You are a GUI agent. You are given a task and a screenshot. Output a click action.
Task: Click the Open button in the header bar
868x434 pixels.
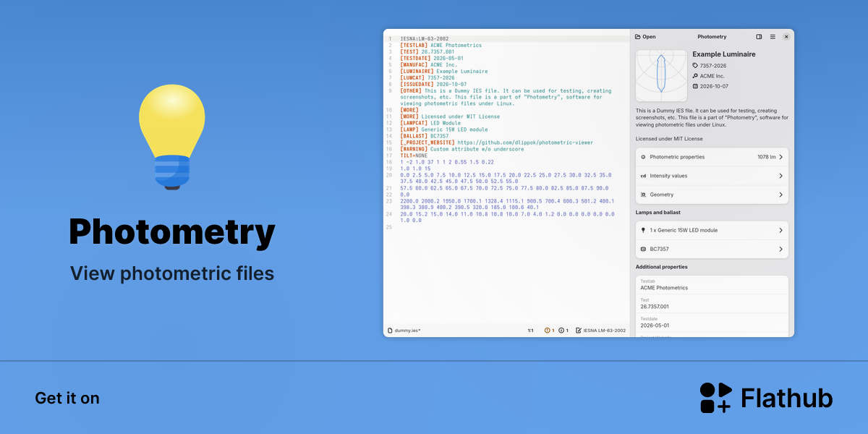[645, 37]
